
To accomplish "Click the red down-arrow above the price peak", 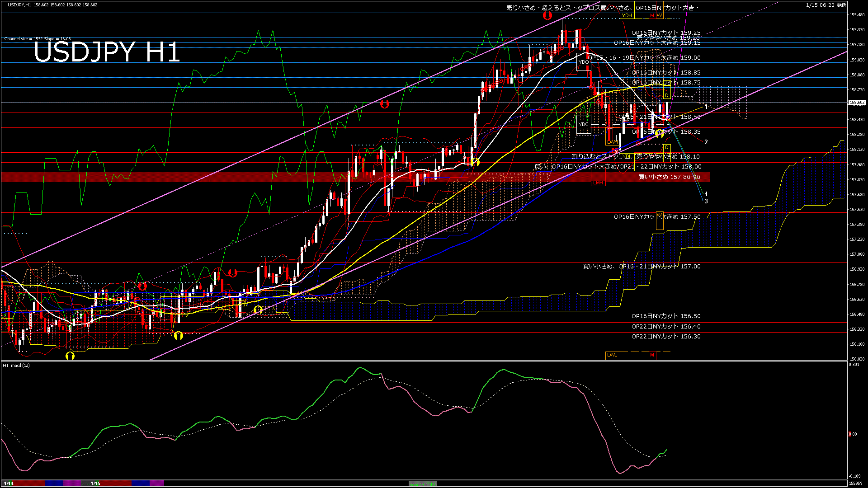I will coord(547,16).
